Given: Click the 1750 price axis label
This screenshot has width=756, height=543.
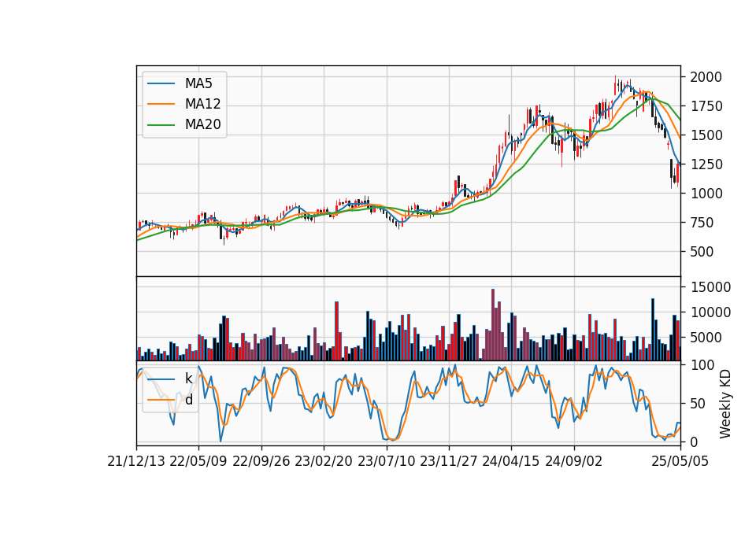Looking at the screenshot, I should point(706,106).
